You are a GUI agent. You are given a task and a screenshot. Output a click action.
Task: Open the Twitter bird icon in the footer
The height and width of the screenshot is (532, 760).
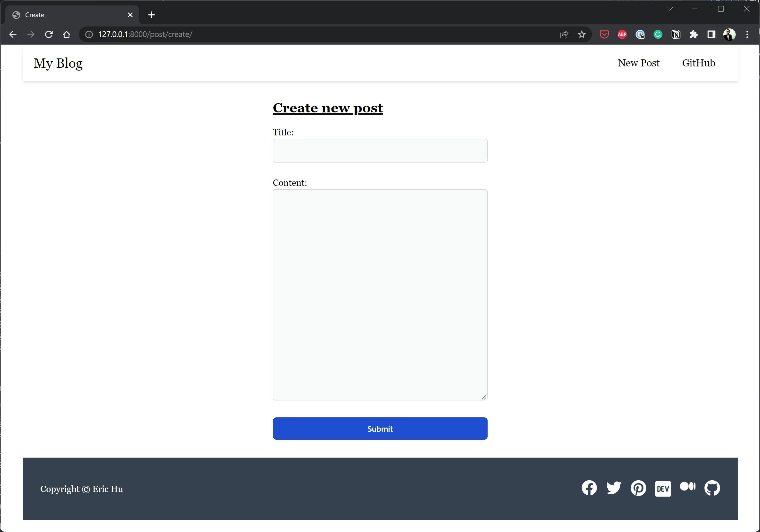[614, 488]
